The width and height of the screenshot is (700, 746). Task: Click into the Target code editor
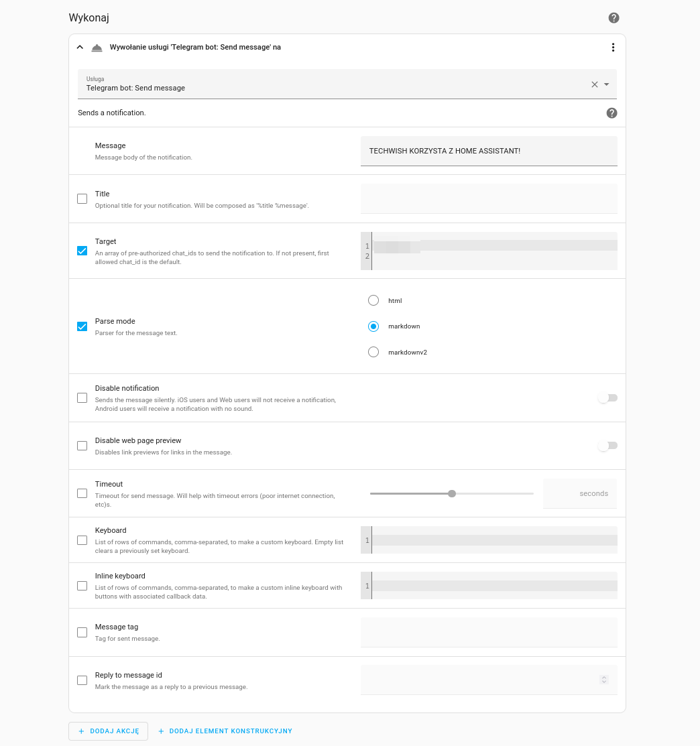point(489,251)
